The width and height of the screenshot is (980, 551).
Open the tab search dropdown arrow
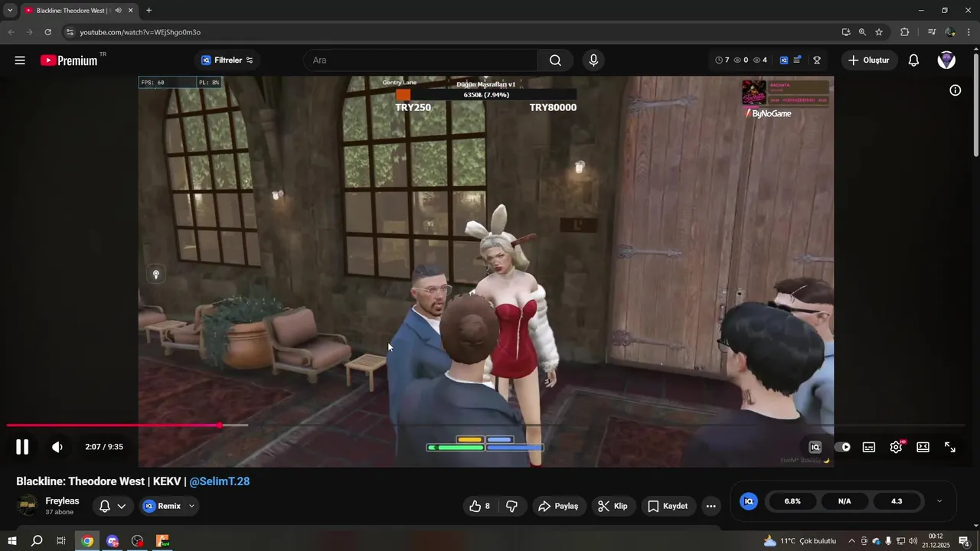pos(10,10)
